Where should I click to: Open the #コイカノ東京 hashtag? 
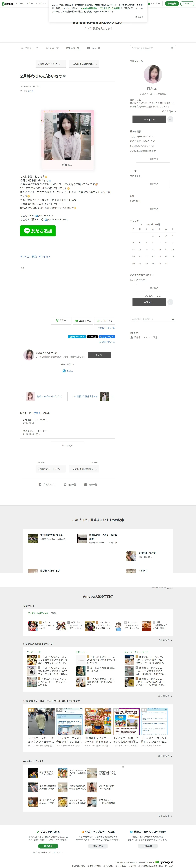click(x=28, y=257)
